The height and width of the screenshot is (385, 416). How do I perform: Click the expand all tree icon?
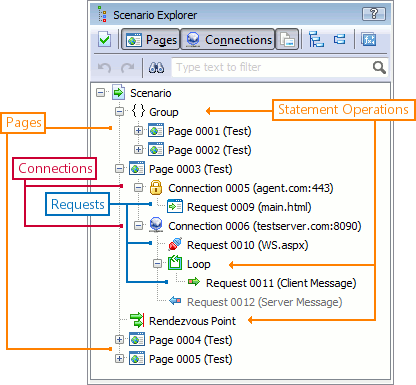(316, 39)
